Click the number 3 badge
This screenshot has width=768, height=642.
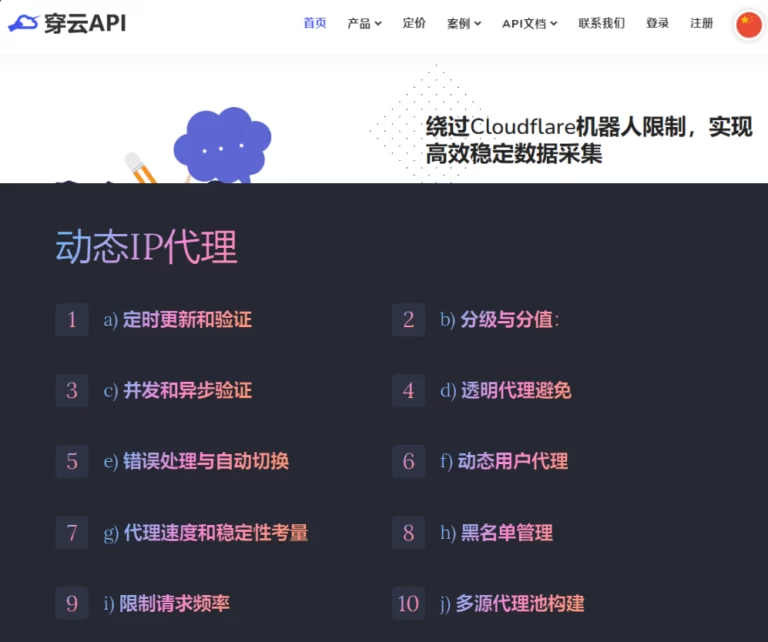tap(72, 390)
